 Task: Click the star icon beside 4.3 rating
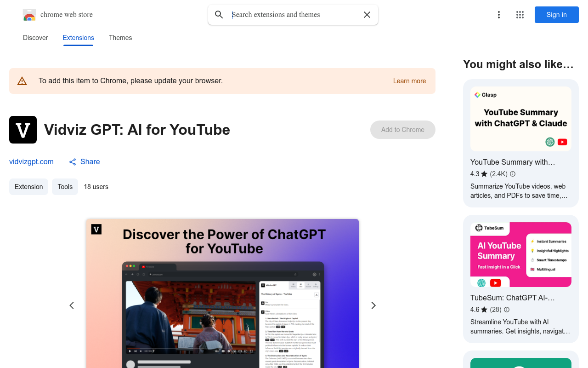[484, 174]
